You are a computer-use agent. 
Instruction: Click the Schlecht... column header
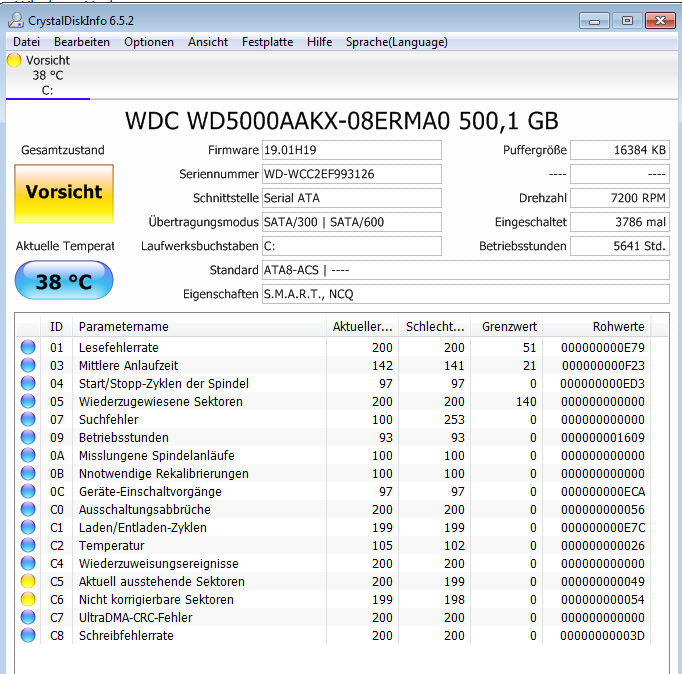435,327
